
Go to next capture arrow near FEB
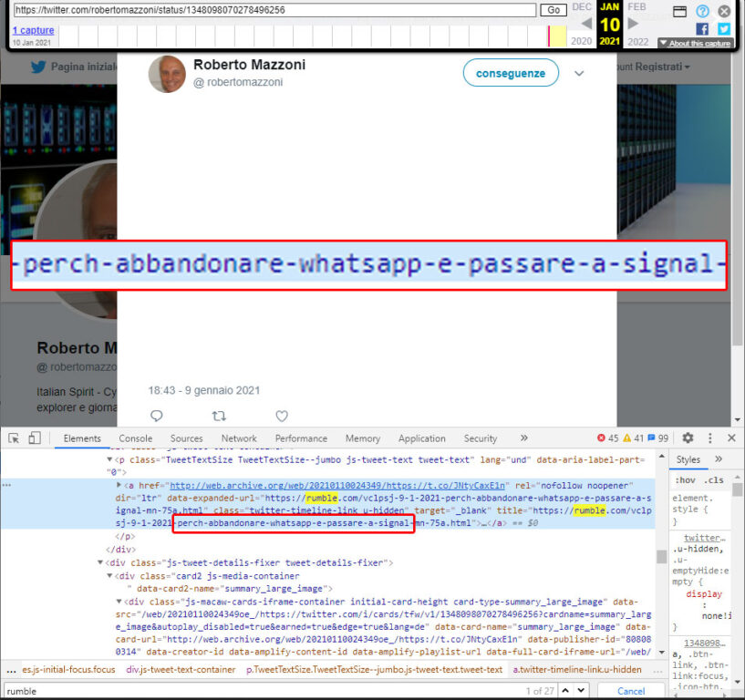point(633,24)
